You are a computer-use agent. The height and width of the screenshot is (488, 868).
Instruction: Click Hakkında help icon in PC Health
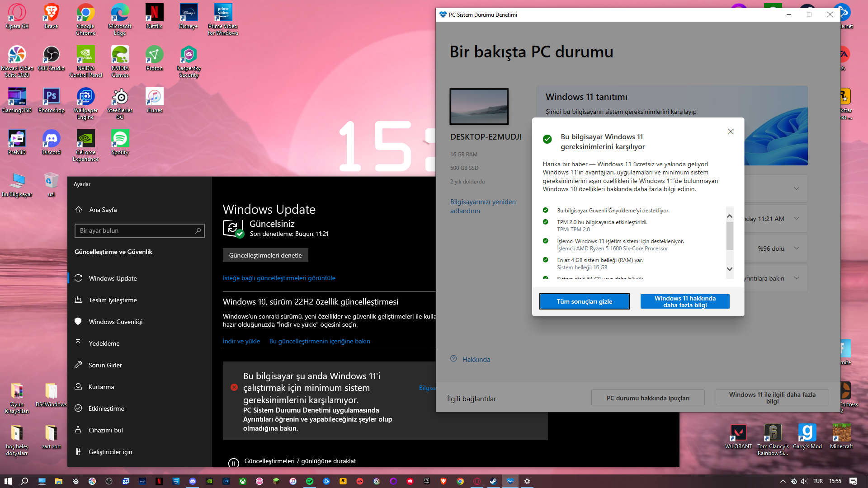point(453,359)
